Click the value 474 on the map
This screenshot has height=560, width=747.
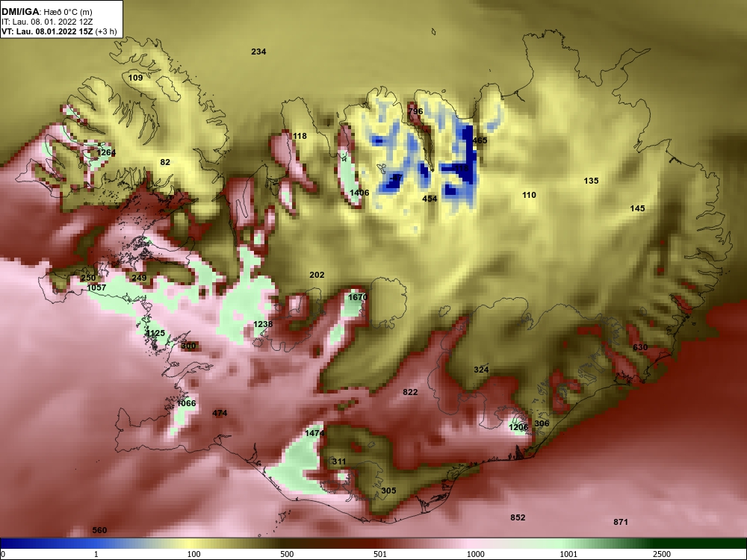click(x=220, y=413)
